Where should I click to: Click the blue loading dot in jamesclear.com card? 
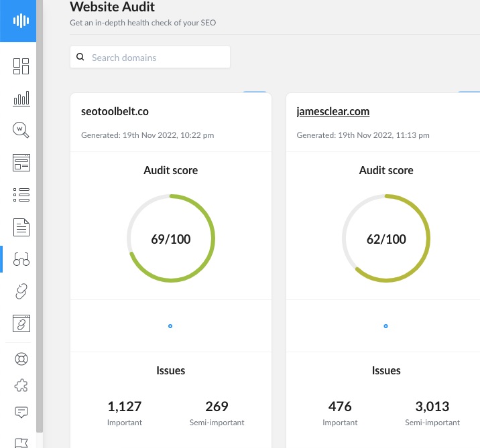(385, 326)
